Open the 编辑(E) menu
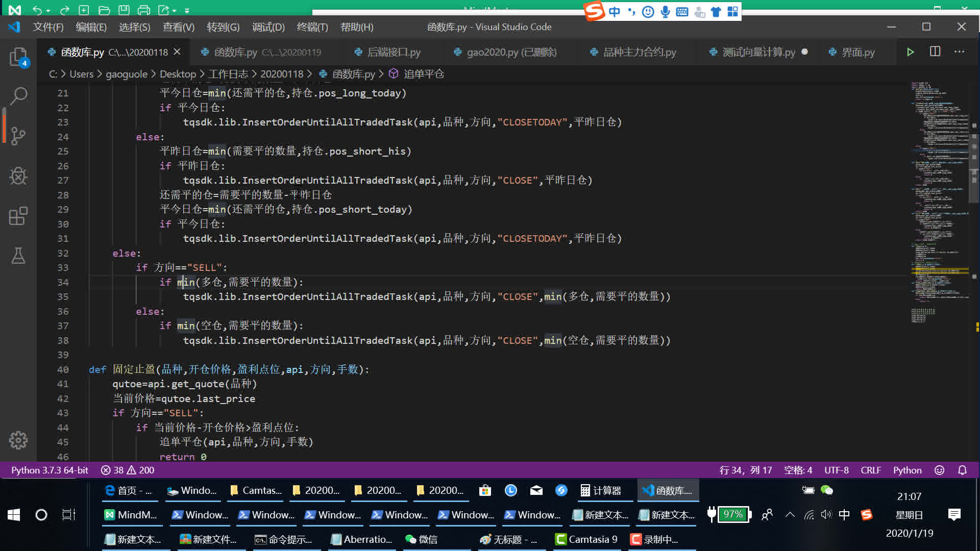Image resolution: width=980 pixels, height=551 pixels. pos(91,27)
